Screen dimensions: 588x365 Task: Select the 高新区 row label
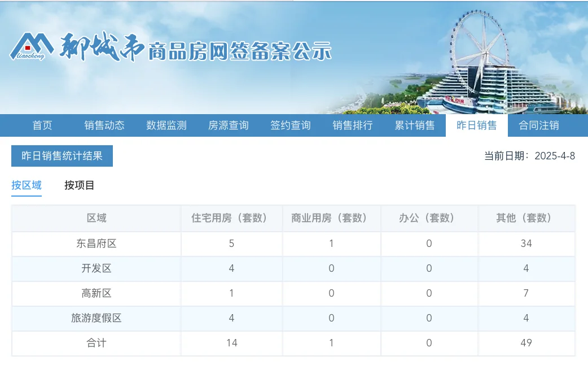96,293
